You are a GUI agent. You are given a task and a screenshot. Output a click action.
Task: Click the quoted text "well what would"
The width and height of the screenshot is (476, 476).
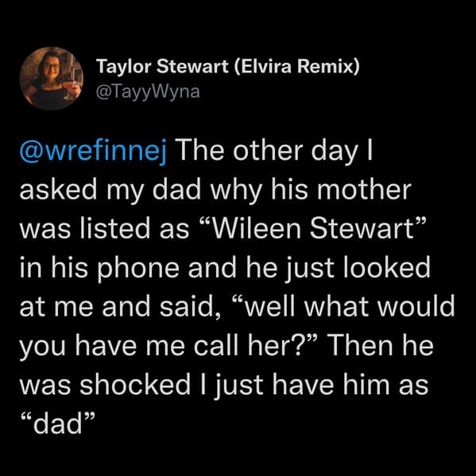(343, 307)
